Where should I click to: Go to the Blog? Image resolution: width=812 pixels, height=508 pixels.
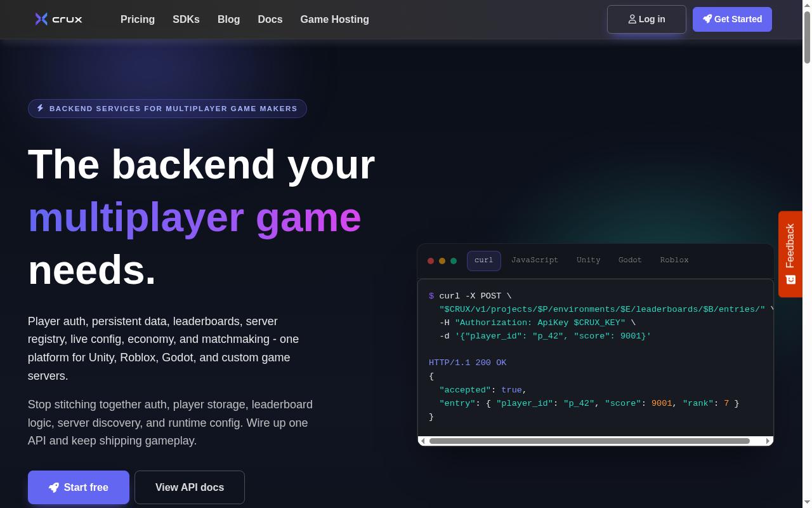[228, 19]
